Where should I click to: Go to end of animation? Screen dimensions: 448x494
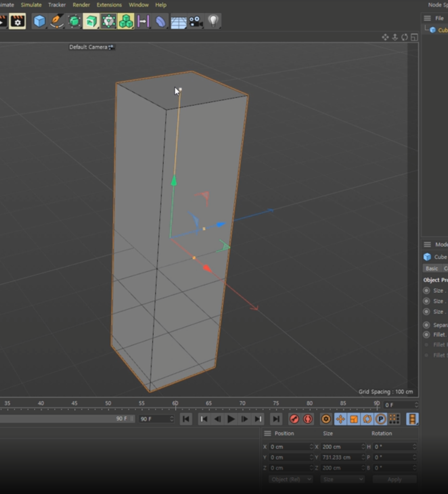click(276, 419)
